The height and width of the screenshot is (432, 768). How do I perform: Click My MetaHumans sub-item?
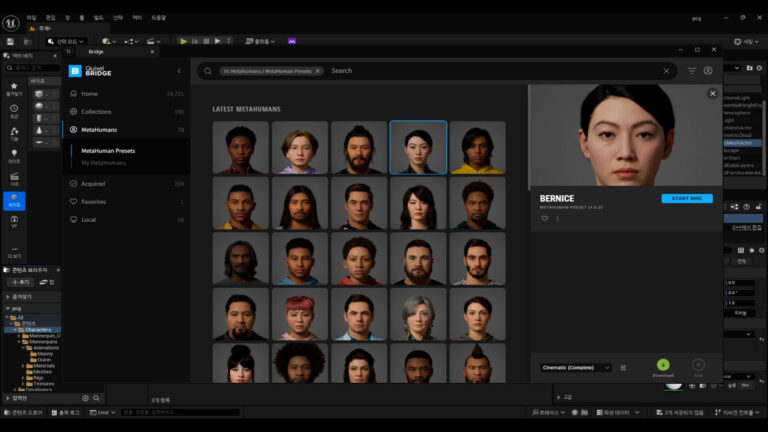pyautogui.click(x=104, y=162)
